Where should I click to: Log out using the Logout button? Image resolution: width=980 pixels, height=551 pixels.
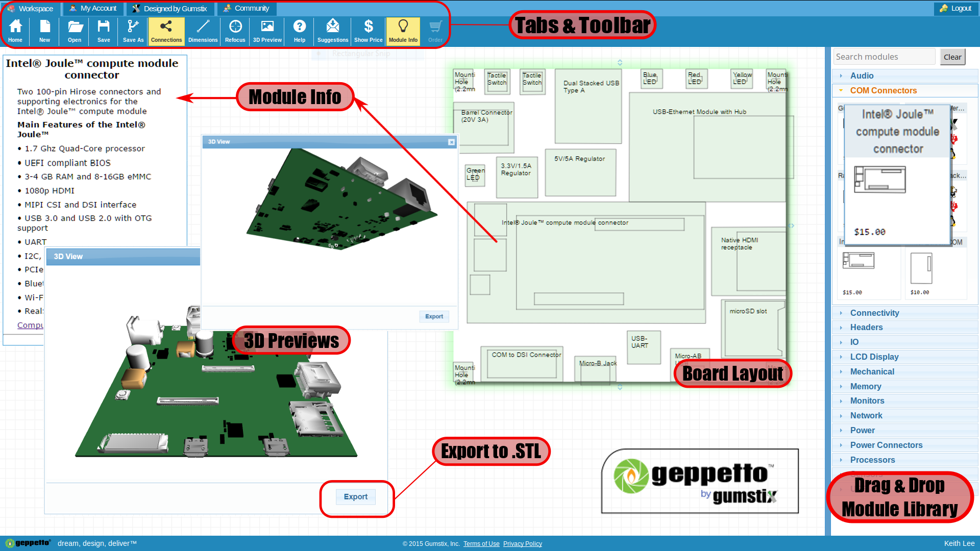coord(955,9)
